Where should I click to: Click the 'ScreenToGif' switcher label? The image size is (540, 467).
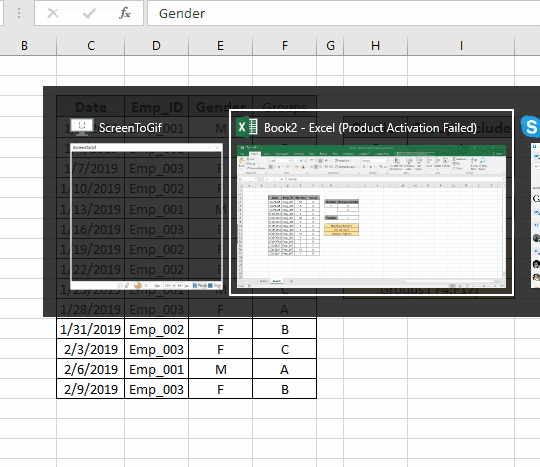point(130,128)
